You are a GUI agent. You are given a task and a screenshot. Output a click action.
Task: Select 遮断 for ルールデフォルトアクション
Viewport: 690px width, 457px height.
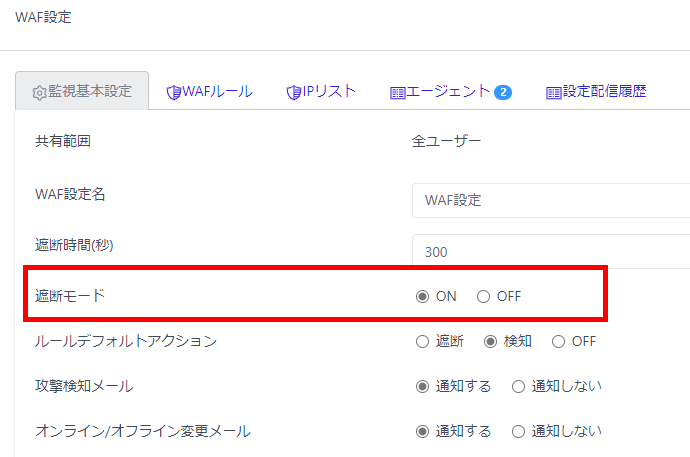coord(423,341)
